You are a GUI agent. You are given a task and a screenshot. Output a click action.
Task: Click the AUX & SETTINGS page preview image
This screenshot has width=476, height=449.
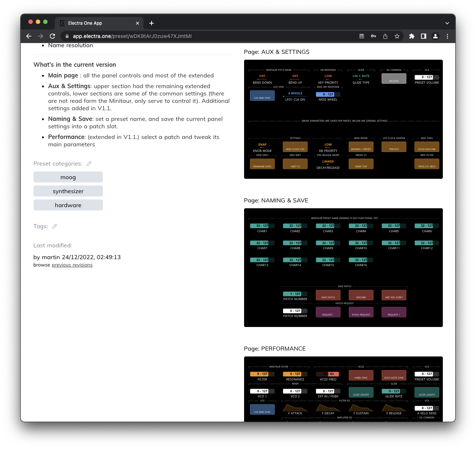click(343, 119)
